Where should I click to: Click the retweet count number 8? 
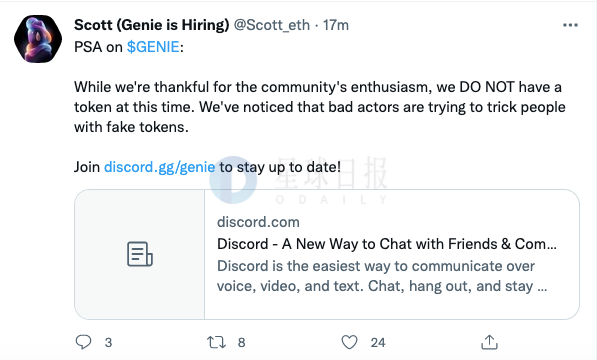point(241,342)
